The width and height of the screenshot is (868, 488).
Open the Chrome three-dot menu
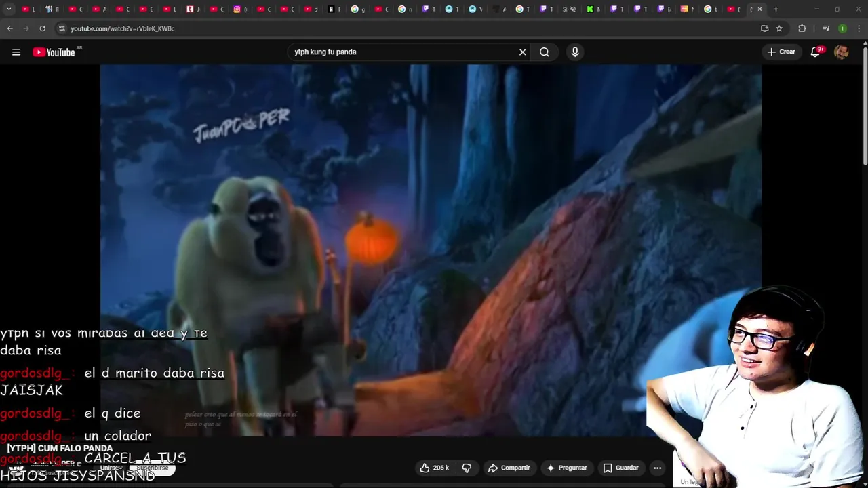click(x=858, y=28)
